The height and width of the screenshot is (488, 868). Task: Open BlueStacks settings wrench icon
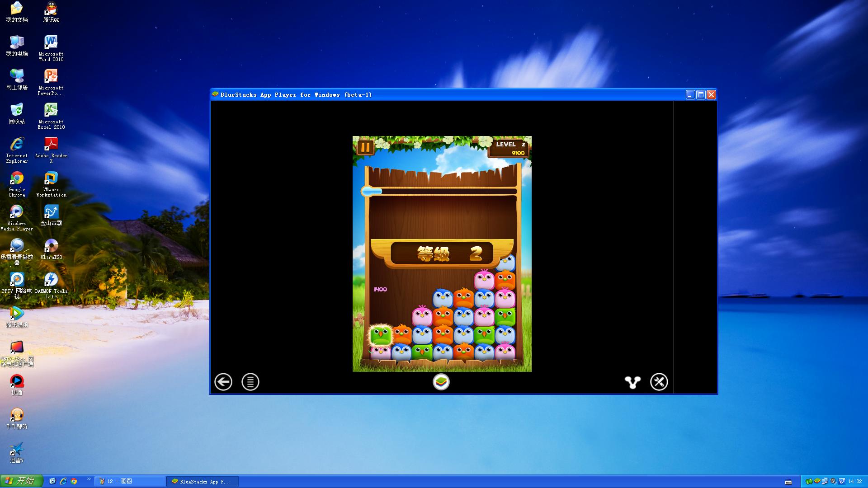(x=659, y=382)
